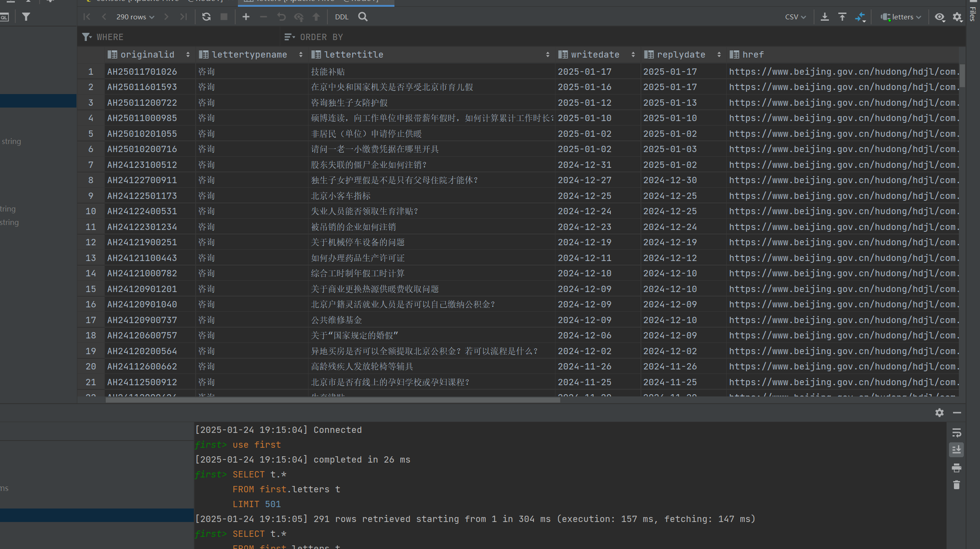Clear console output with trash icon
This screenshot has height=549, width=980.
point(956,485)
